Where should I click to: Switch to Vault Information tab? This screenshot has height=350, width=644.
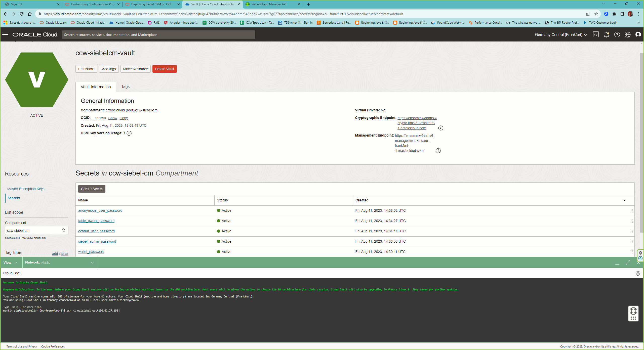coord(96,87)
